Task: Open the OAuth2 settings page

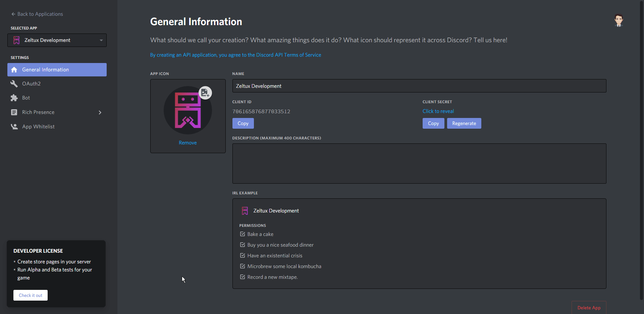Action: [57, 84]
